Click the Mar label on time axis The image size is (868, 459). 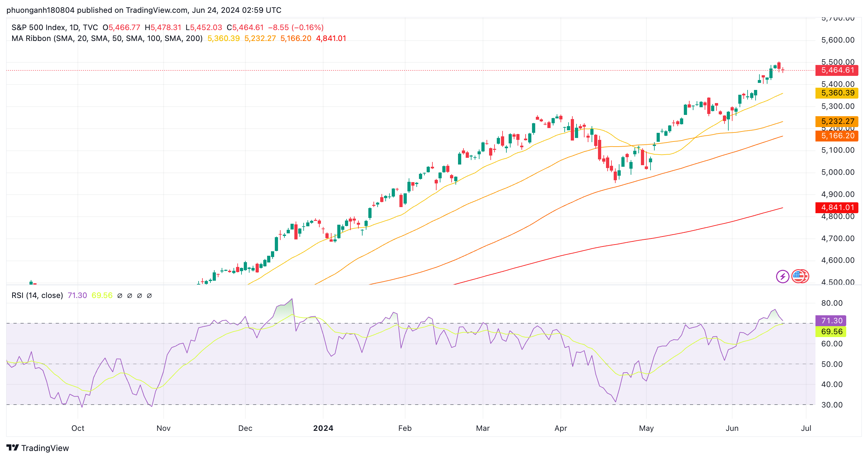pos(482,428)
